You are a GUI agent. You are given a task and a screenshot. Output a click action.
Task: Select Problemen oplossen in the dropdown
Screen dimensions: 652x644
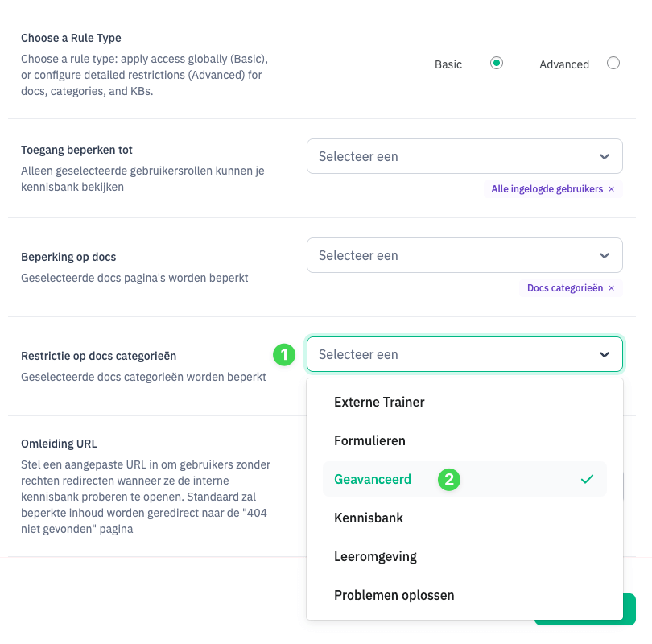coord(394,595)
